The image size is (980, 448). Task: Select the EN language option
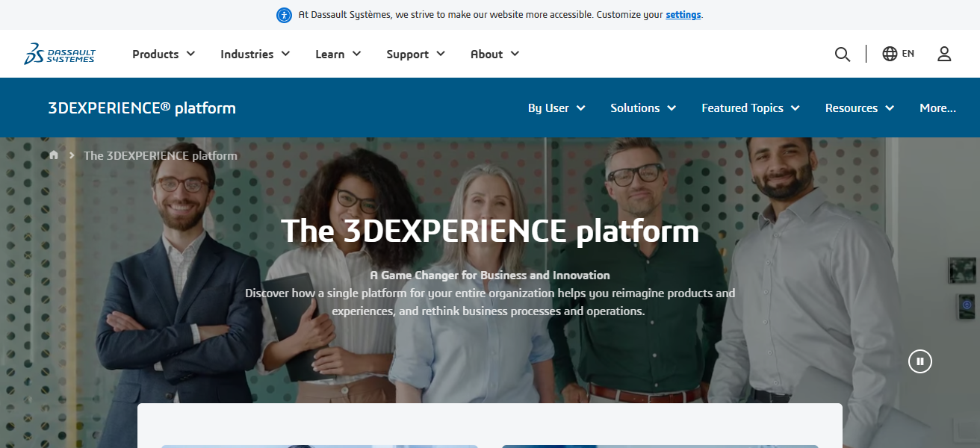click(908, 54)
